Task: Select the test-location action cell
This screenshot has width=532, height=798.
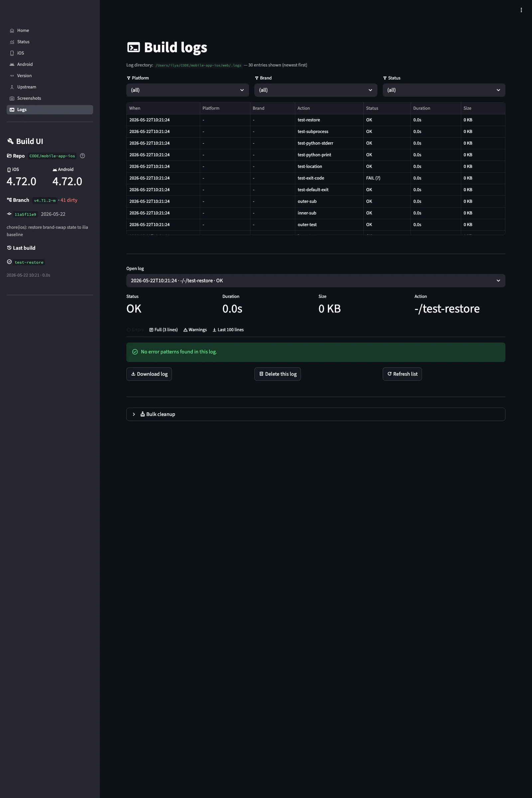Action: tap(329, 167)
